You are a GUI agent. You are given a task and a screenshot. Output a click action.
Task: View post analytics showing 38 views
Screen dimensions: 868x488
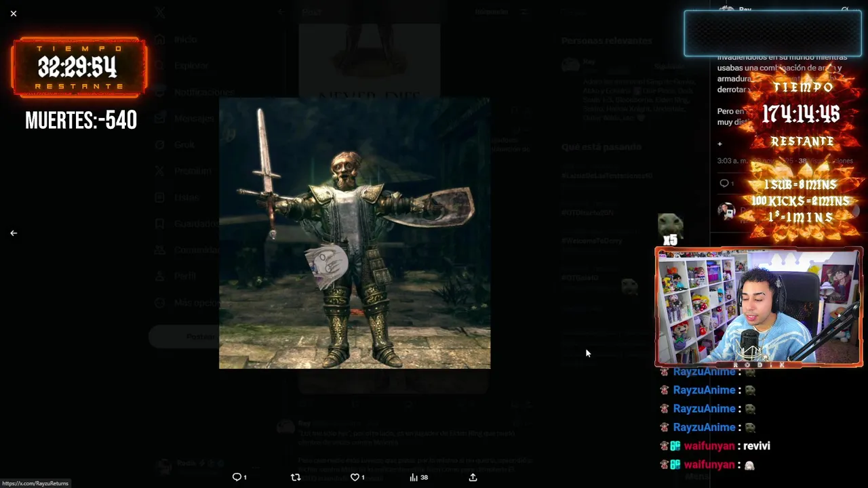(x=418, y=477)
